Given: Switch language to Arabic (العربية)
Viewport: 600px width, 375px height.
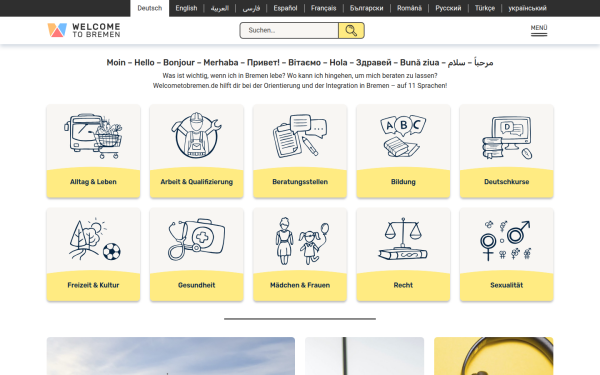Looking at the screenshot, I should coord(220,8).
